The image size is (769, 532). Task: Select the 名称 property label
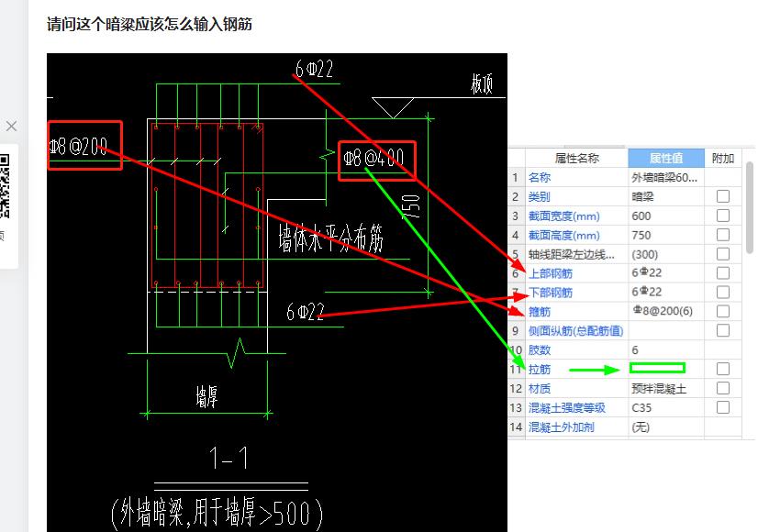[x=540, y=178]
